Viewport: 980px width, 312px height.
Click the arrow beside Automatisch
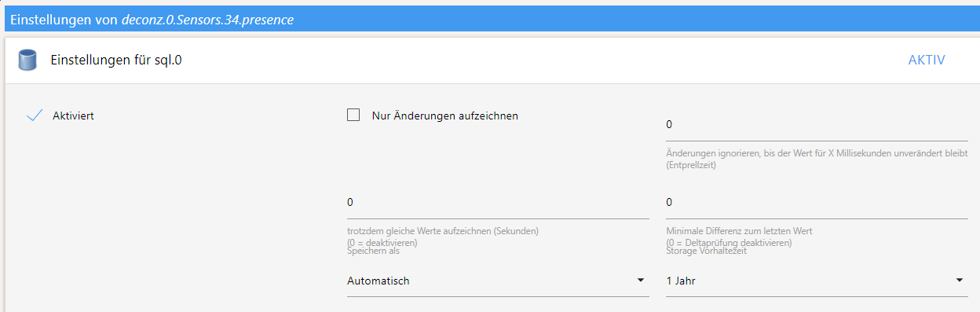click(640, 281)
